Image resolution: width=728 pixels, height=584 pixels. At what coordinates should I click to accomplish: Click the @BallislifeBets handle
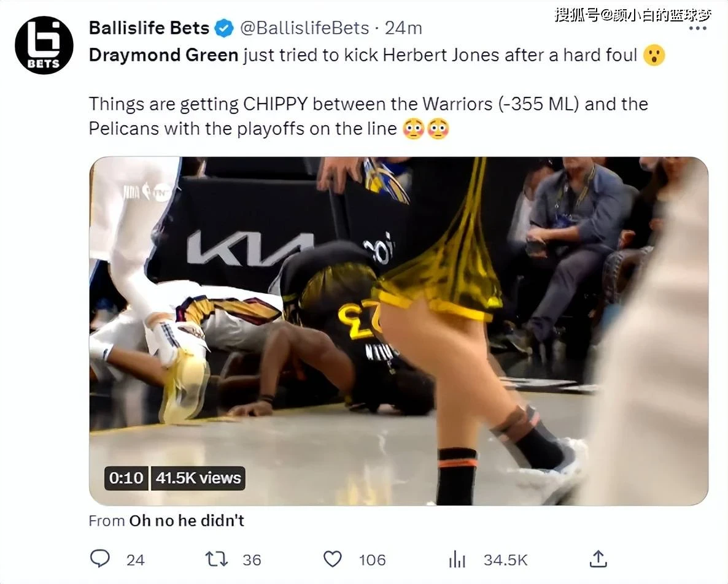(304, 28)
